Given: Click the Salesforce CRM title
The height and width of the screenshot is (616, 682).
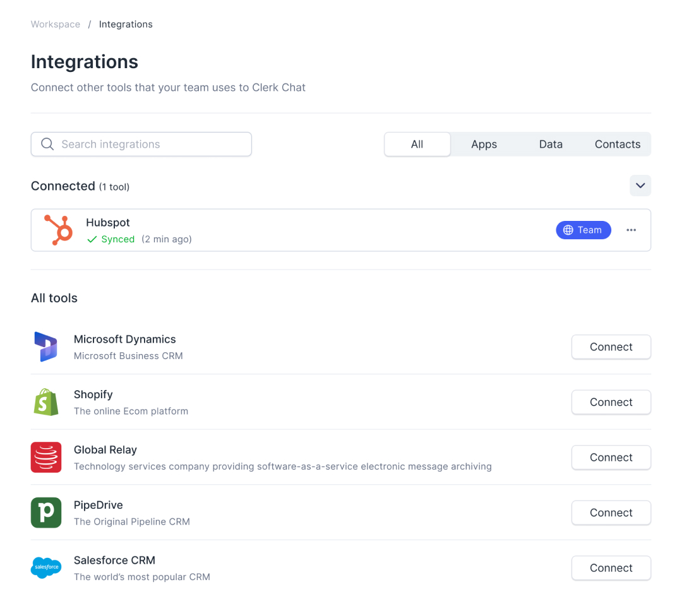Looking at the screenshot, I should (114, 560).
